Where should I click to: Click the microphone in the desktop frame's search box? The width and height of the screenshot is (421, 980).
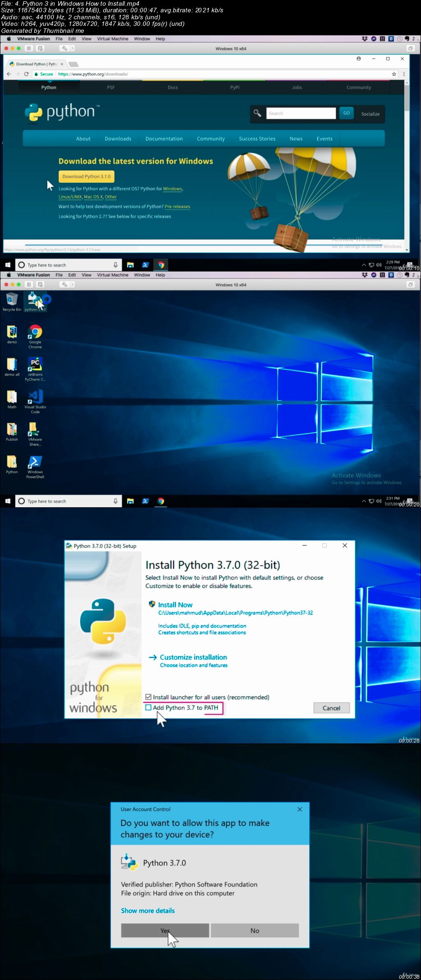point(116,501)
